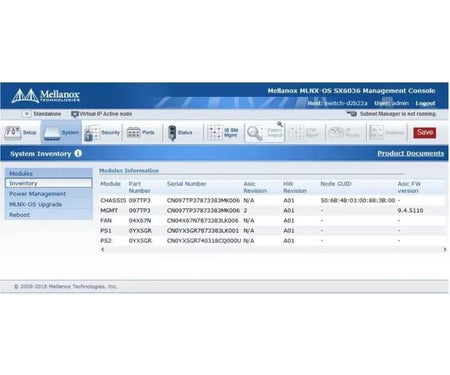
Task: Click the User admin label
Action: [391, 103]
